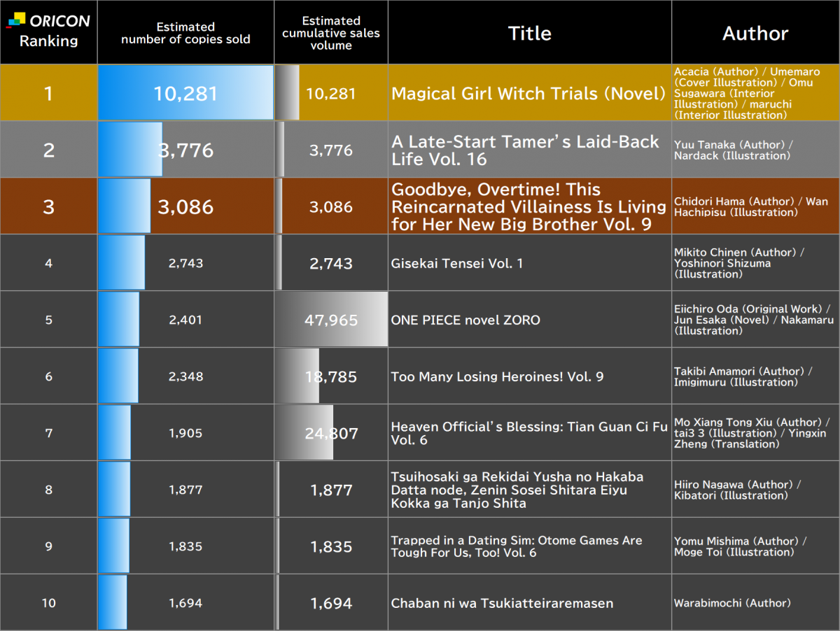Open ONE PIECE novel ZORO title

click(x=465, y=320)
